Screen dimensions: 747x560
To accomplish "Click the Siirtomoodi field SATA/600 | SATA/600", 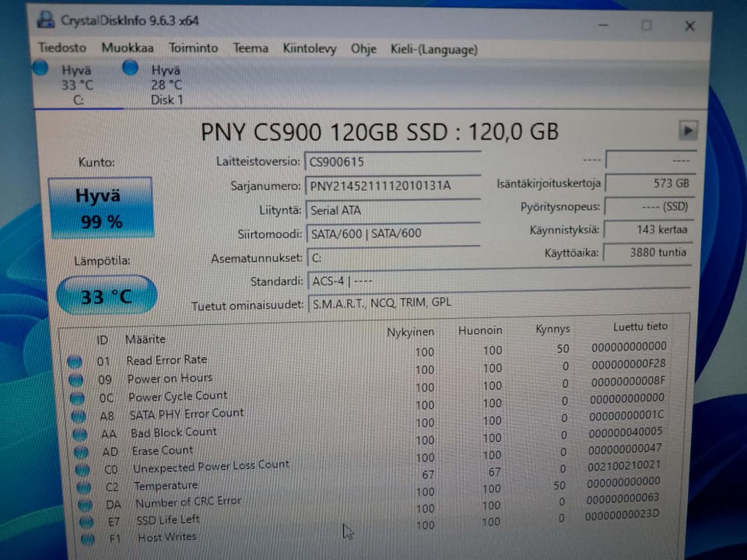I will coord(394,233).
